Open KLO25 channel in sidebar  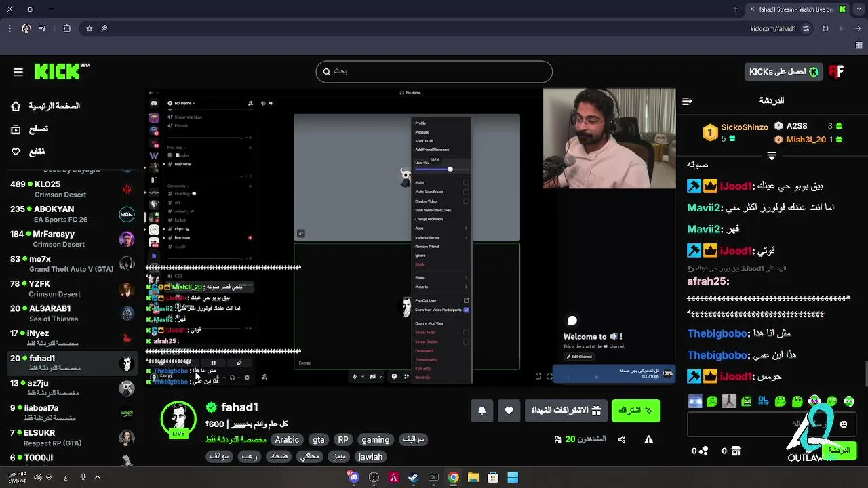(x=71, y=189)
